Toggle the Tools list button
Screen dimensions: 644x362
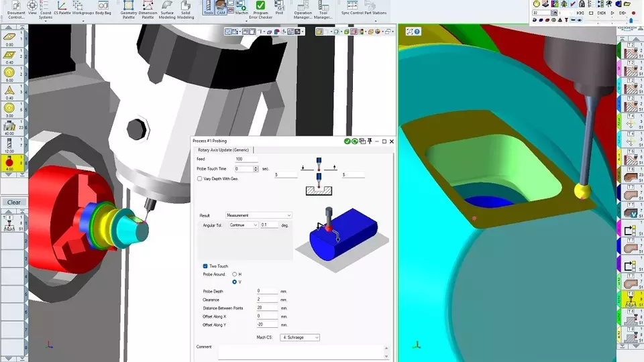click(208, 8)
